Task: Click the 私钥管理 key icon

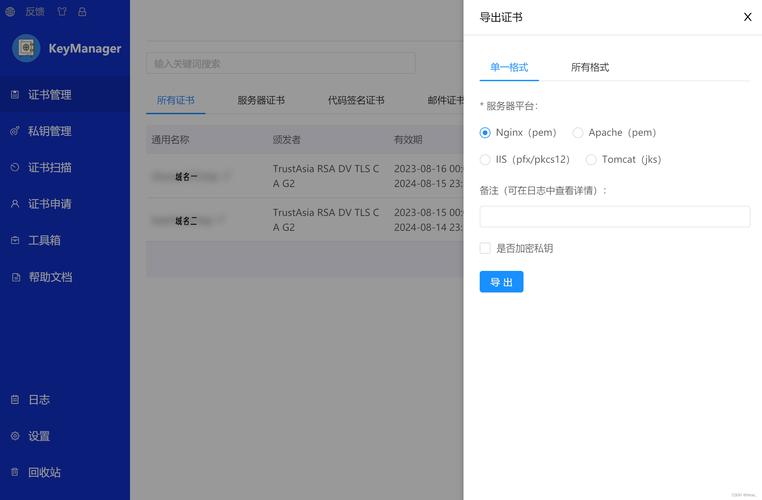Action: tap(15, 131)
